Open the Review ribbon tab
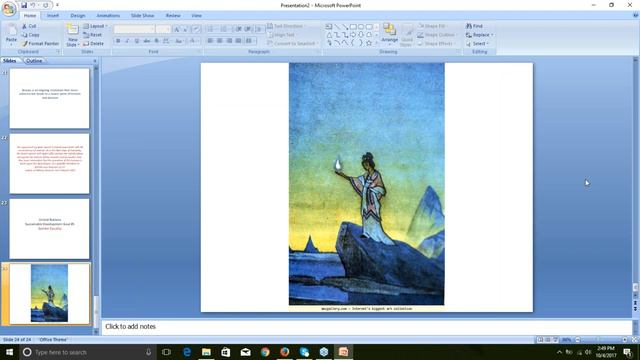 pos(173,16)
